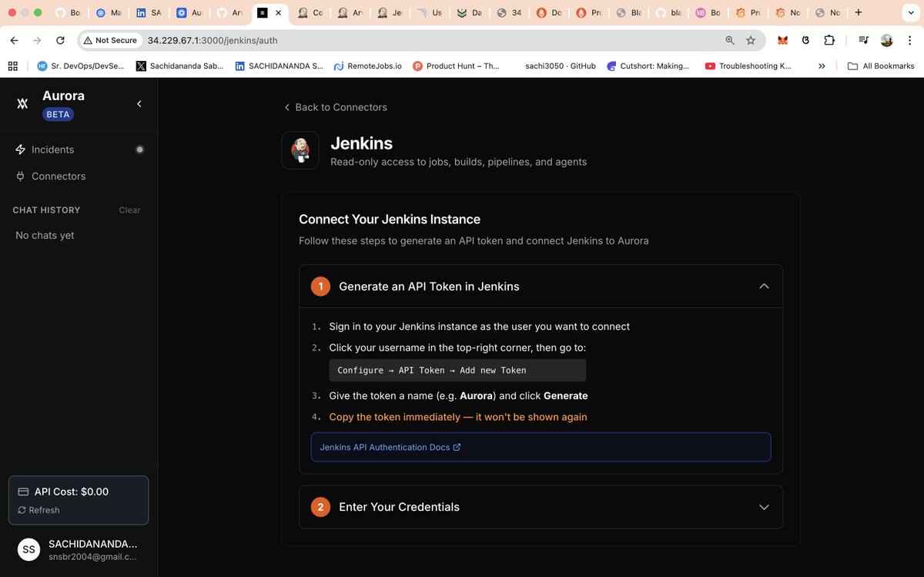Click the Configure → API Token code block
Screen dimensions: 924x577
pos(457,371)
